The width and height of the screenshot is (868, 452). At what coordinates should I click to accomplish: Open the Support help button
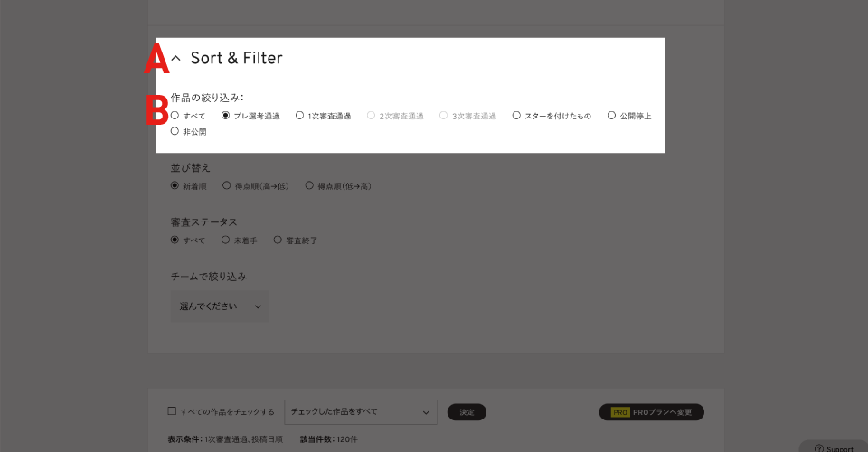[834, 447]
